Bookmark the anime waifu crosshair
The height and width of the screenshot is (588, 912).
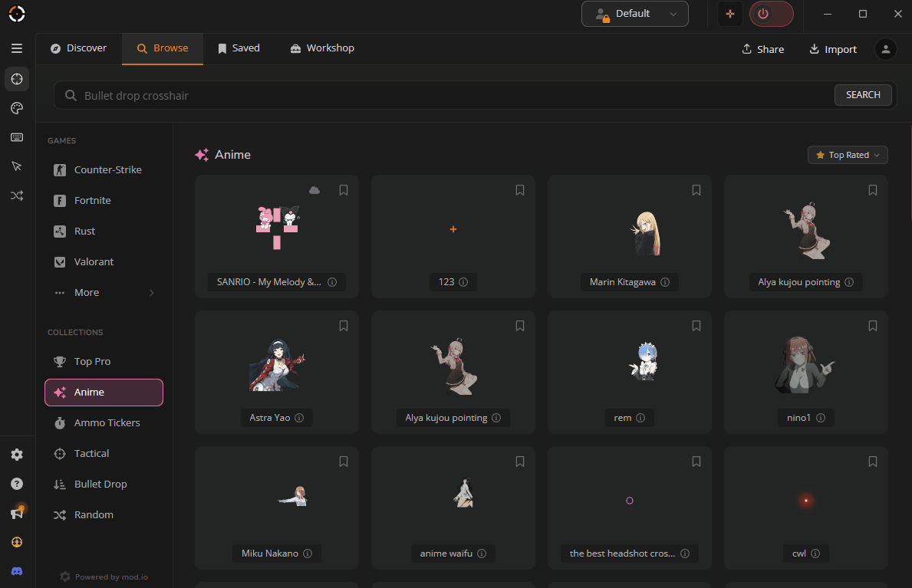tap(520, 462)
